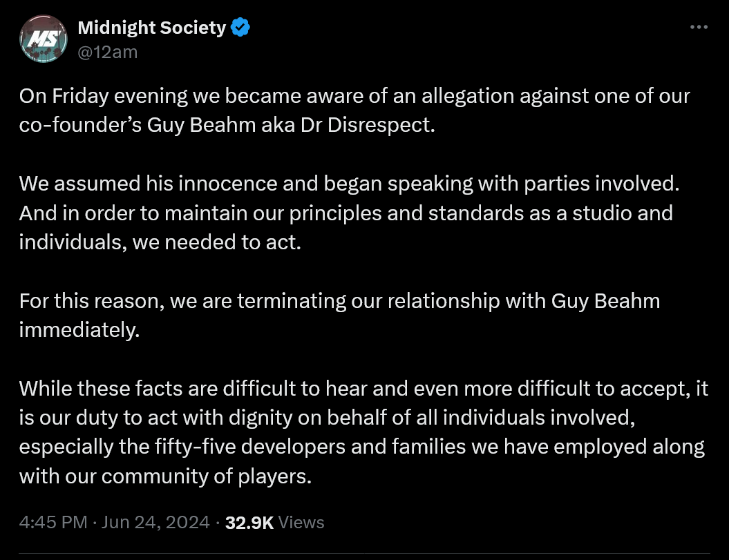The image size is (729, 560).
Task: Click the "For this reason" paragraph opening
Action: [x=92, y=300]
